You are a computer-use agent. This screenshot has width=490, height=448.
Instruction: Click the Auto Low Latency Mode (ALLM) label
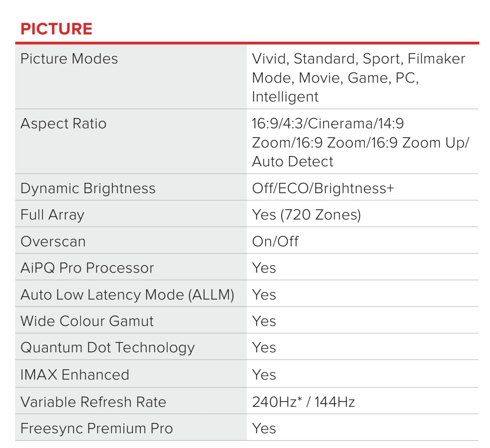pyautogui.click(x=127, y=295)
